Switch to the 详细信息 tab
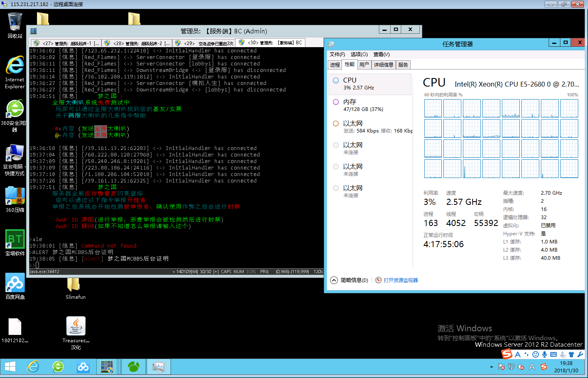 tap(383, 65)
